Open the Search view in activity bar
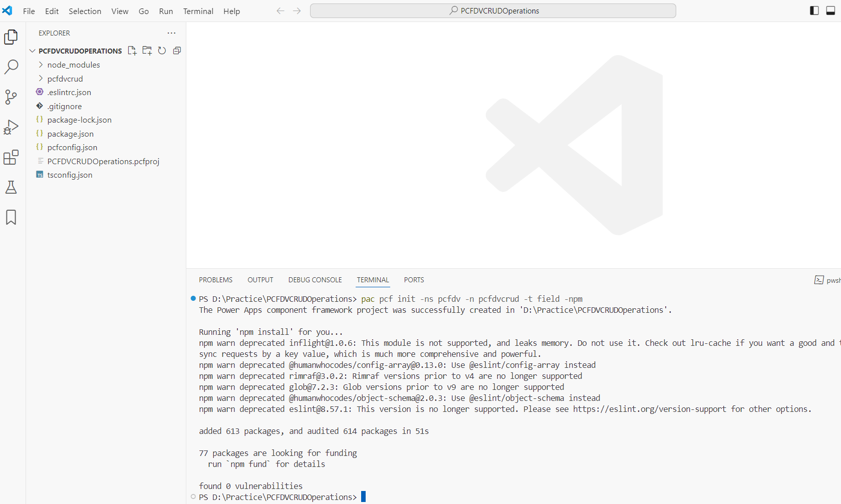 point(11,67)
